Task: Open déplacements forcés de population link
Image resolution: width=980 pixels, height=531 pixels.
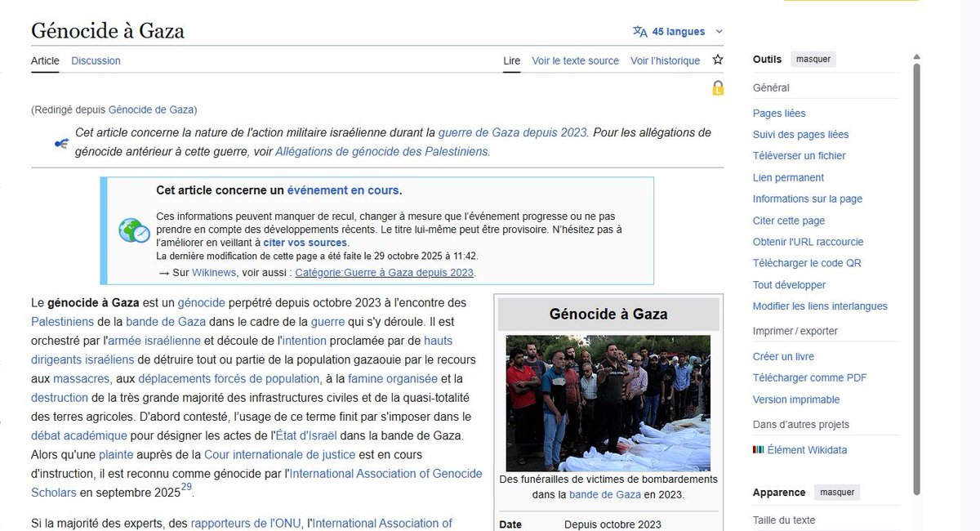Action: tap(229, 378)
